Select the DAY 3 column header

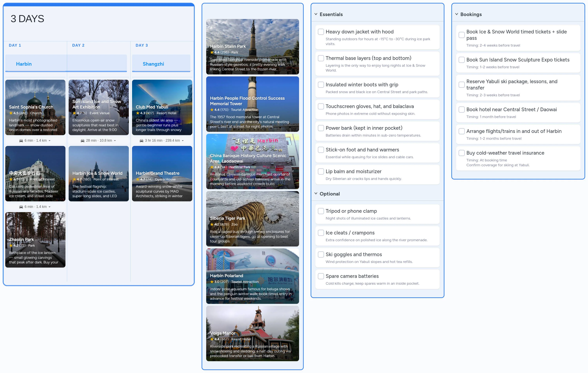[x=142, y=45]
